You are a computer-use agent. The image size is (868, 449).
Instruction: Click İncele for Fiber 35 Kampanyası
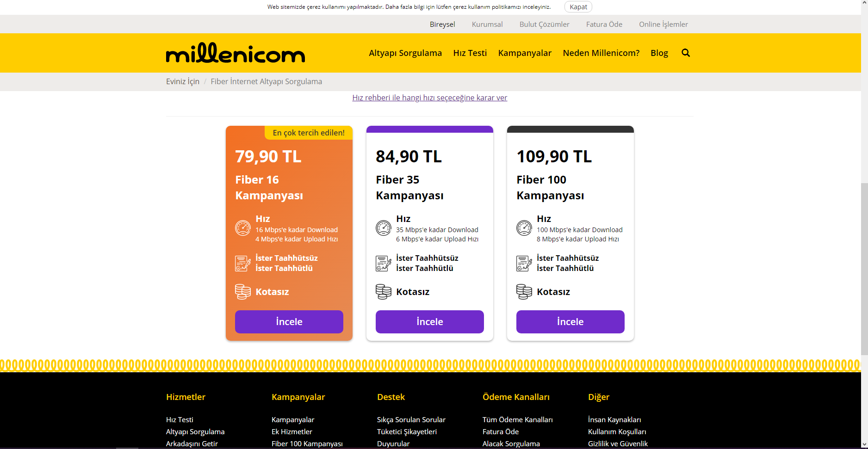tap(430, 322)
